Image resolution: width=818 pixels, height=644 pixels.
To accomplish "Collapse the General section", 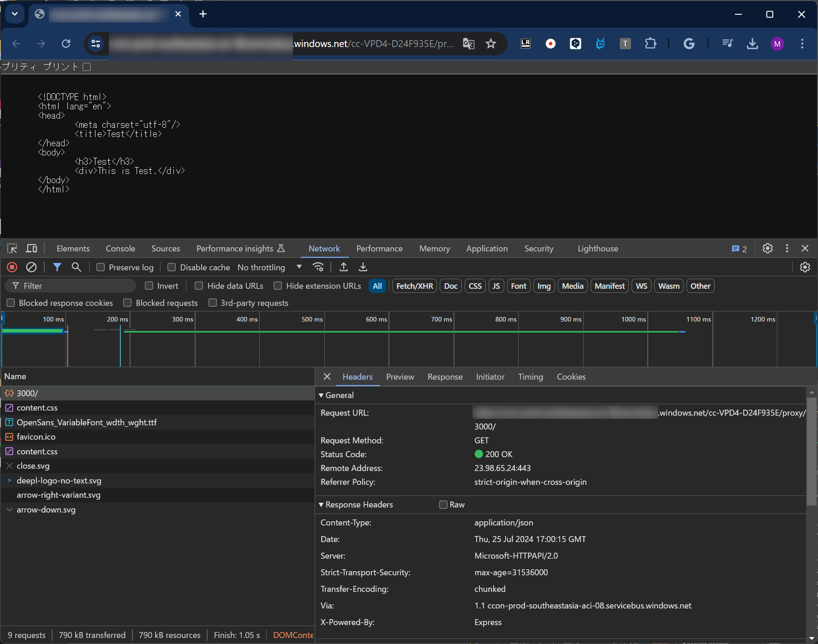I will point(322,395).
